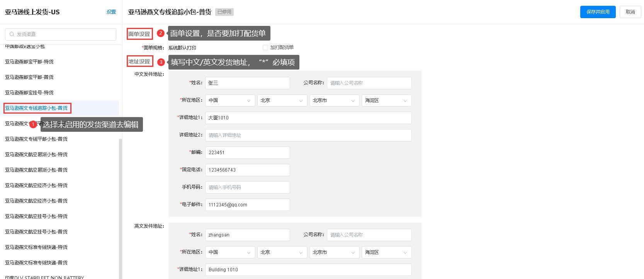Tick the 加打配货单 checkbox
The height and width of the screenshot is (279, 644).
265,48
